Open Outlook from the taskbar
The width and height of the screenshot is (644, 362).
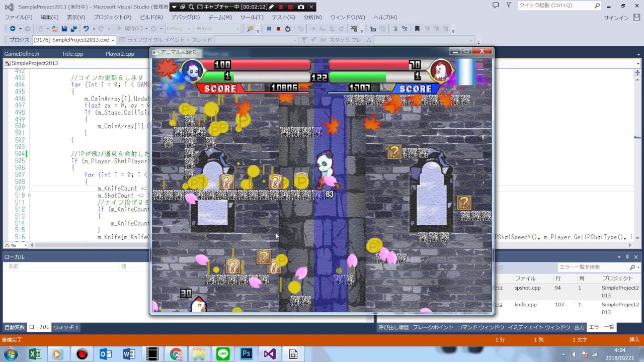[105, 354]
